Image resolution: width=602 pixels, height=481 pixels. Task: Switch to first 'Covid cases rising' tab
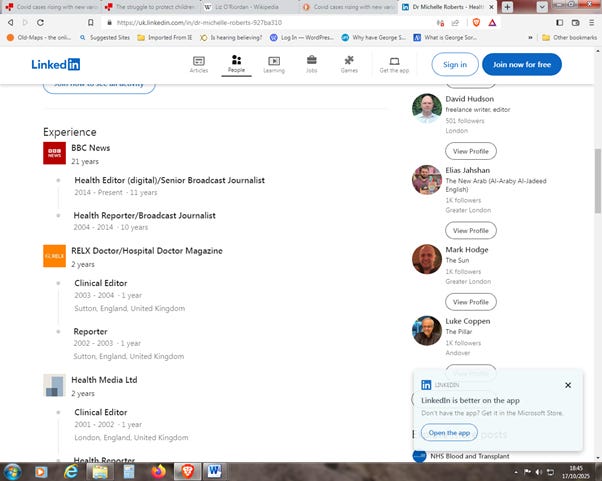click(52, 7)
